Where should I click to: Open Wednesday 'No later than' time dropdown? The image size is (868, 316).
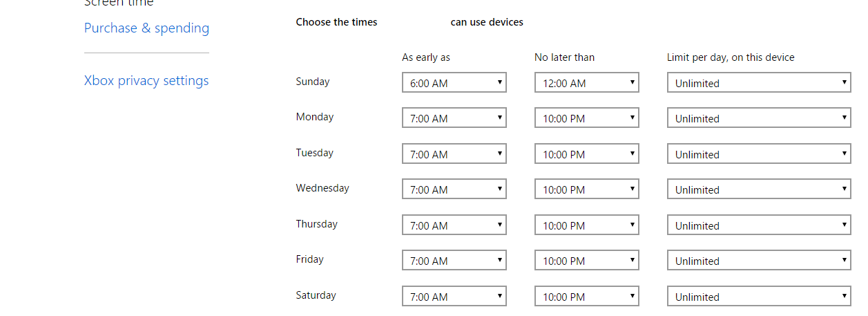point(587,189)
